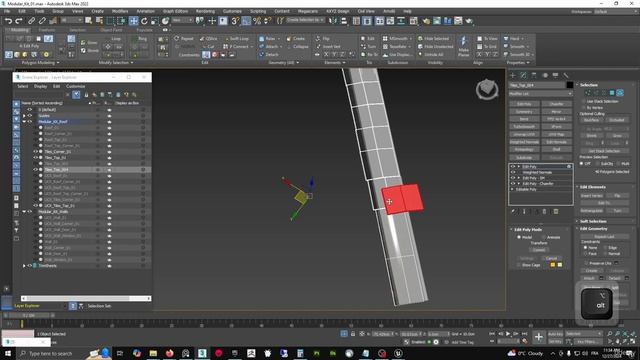
Task: Open the Utilities command panel tab
Action: click(566, 75)
